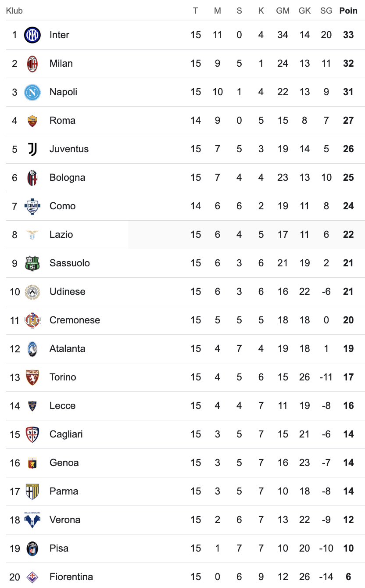The height and width of the screenshot is (588, 365).
Task: Select the Cremonese team name
Action: pyautogui.click(x=75, y=320)
